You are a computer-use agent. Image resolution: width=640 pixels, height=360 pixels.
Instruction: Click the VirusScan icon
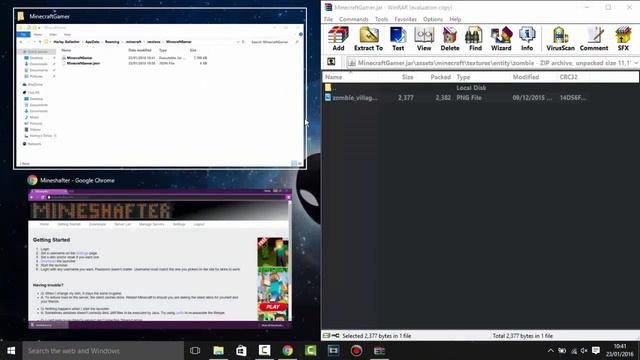coord(560,39)
